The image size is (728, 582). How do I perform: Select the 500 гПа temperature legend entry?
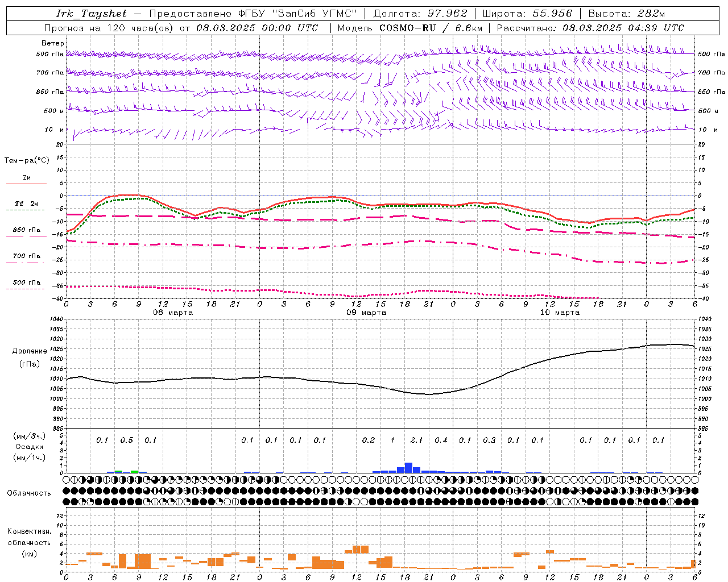[27, 282]
